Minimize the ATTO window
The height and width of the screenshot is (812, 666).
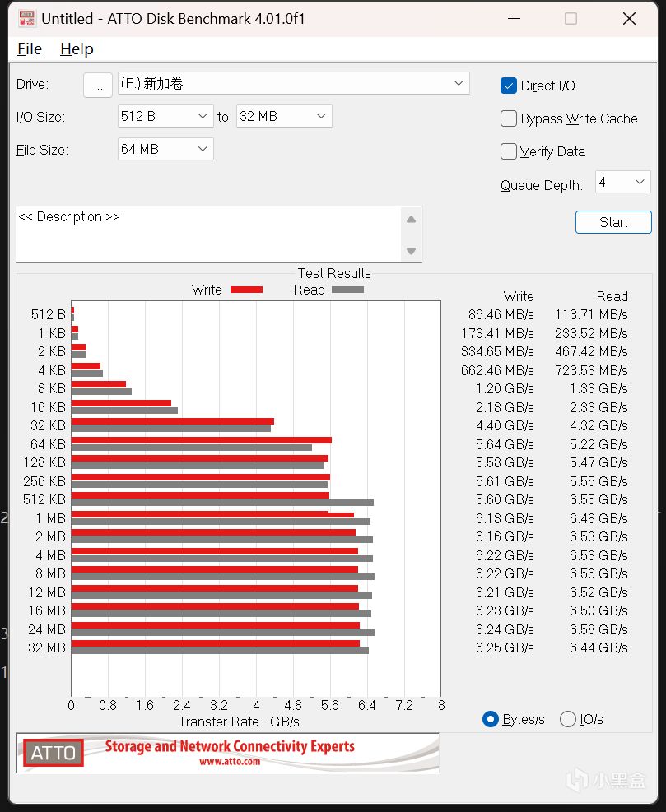click(x=515, y=19)
